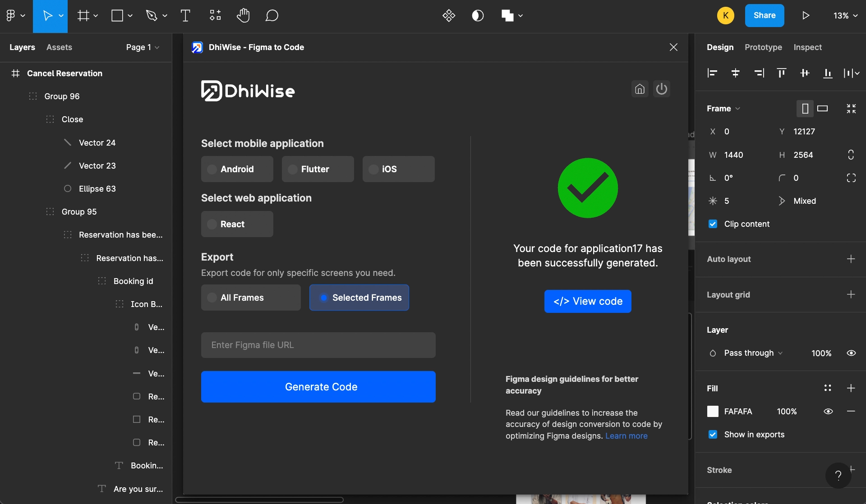Open the user avatar K
The image size is (866, 504).
(725, 16)
